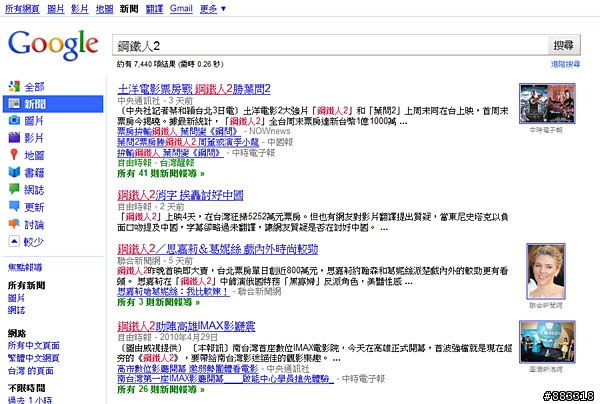Open 自由時報 source link in first result
The width and height of the screenshot is (600, 404).
pyautogui.click(x=135, y=163)
